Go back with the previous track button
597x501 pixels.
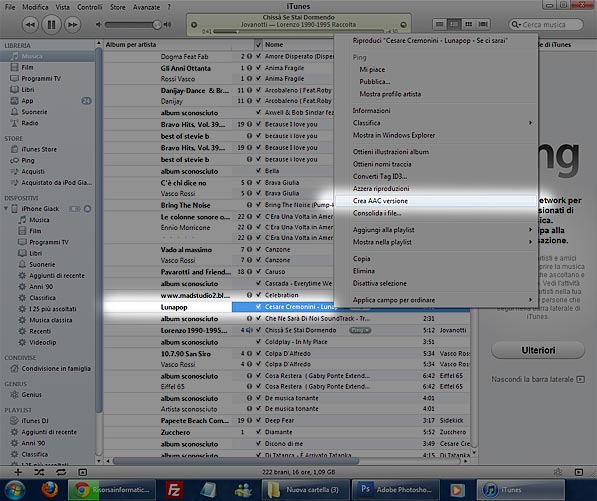click(x=30, y=25)
